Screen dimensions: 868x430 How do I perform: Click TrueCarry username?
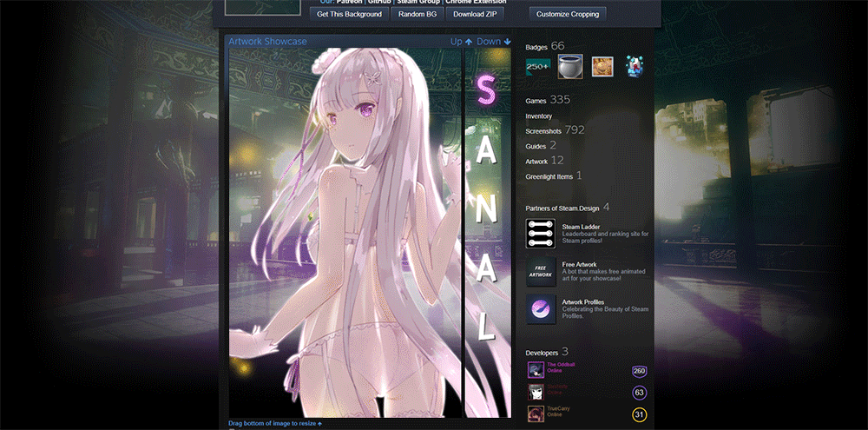pos(558,408)
